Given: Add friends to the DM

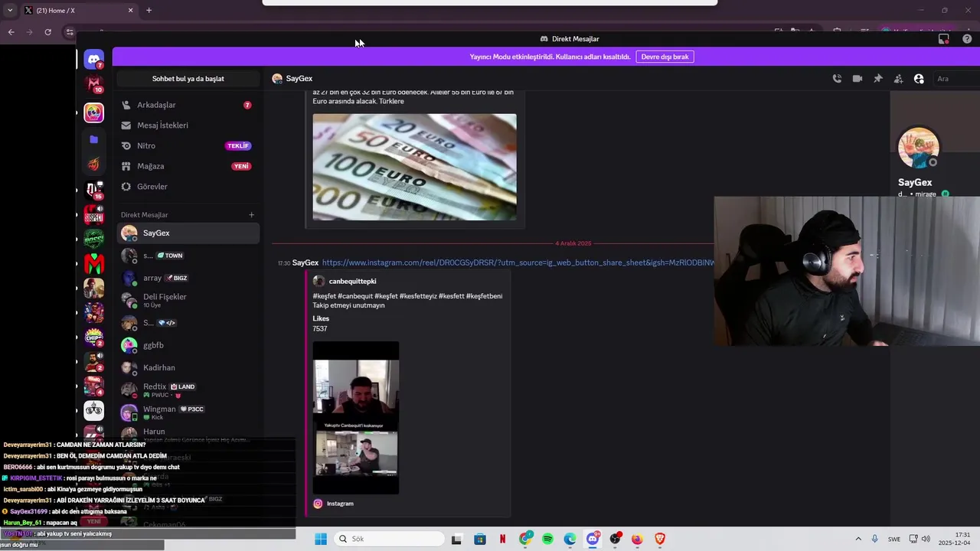Looking at the screenshot, I should coord(898,79).
